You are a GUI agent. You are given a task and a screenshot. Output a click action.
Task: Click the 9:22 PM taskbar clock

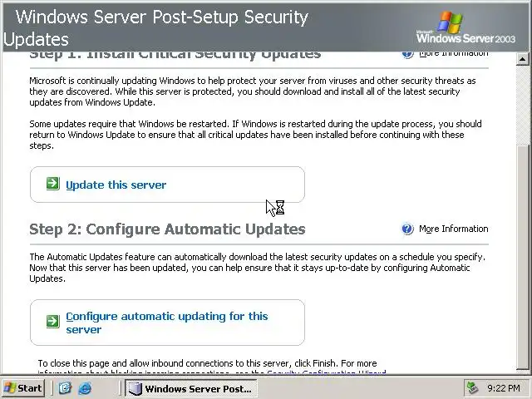504,388
